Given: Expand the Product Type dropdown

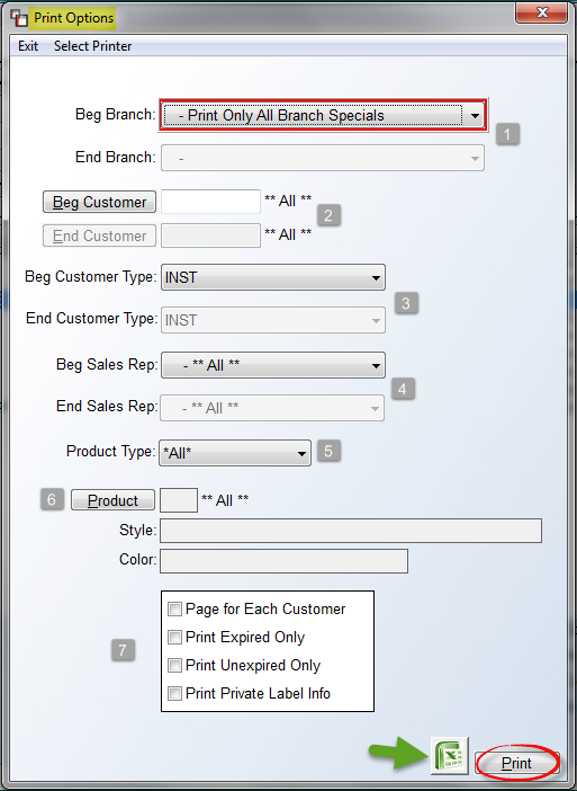Looking at the screenshot, I should [x=235, y=453].
